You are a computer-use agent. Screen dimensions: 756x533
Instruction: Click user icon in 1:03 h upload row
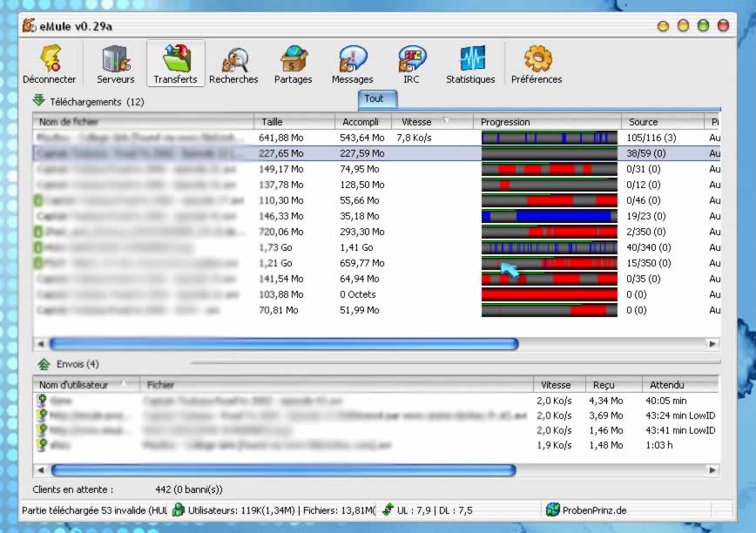point(42,445)
